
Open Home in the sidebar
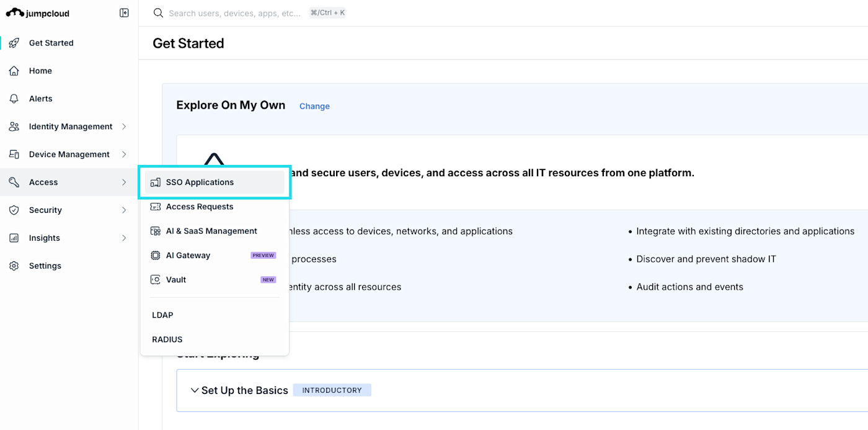[69, 71]
